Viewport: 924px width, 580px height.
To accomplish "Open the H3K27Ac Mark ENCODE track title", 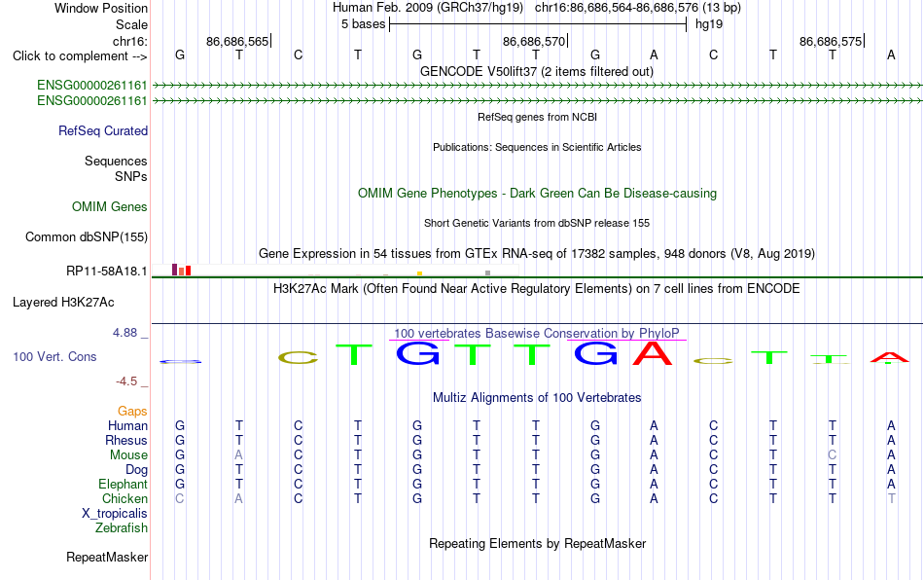I will 537,289.
